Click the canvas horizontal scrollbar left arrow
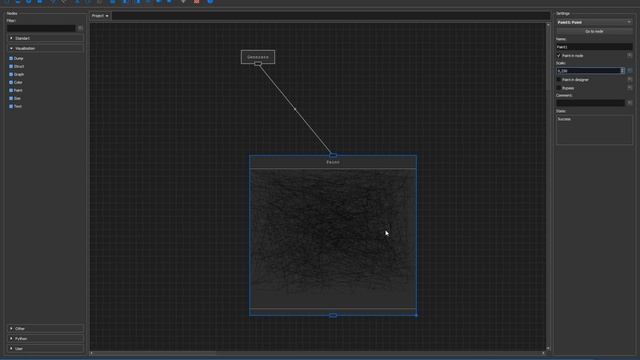640x360 pixels. 91,353
